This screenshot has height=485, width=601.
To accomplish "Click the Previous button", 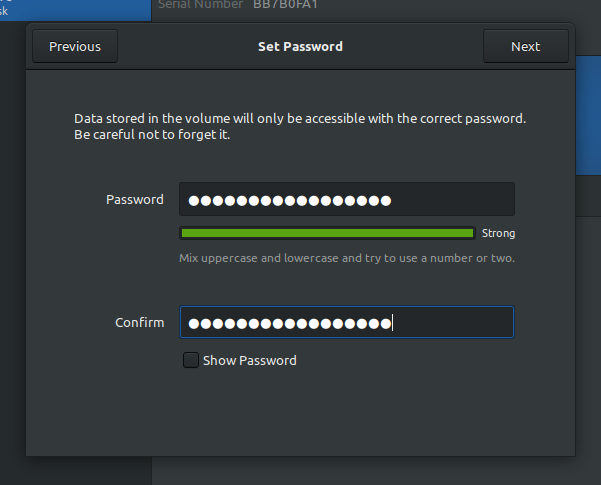I will pos(75,46).
